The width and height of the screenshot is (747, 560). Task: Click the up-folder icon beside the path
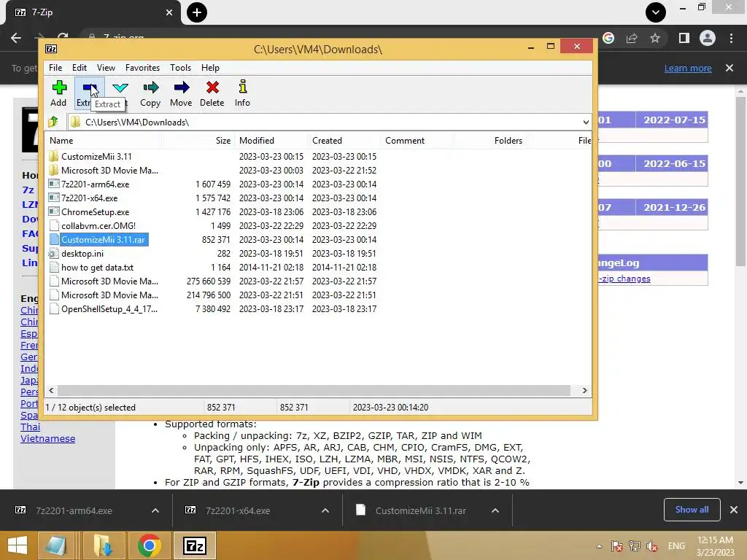(x=53, y=122)
